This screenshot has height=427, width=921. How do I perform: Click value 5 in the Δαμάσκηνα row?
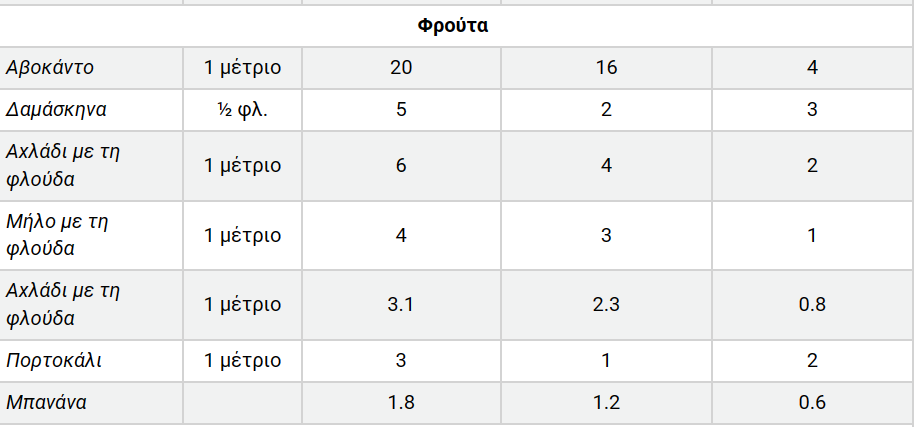401,109
